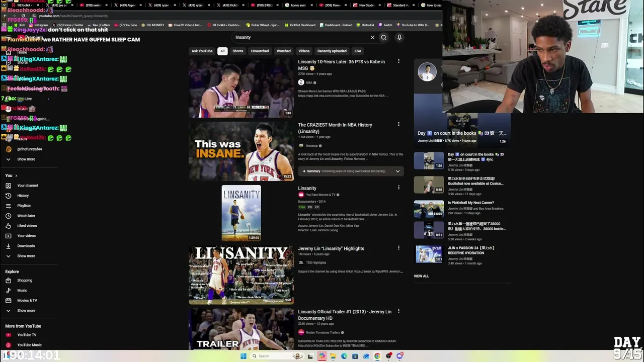This screenshot has height=362, width=644.
Task: Open the Windows Start menu
Action: point(243,356)
